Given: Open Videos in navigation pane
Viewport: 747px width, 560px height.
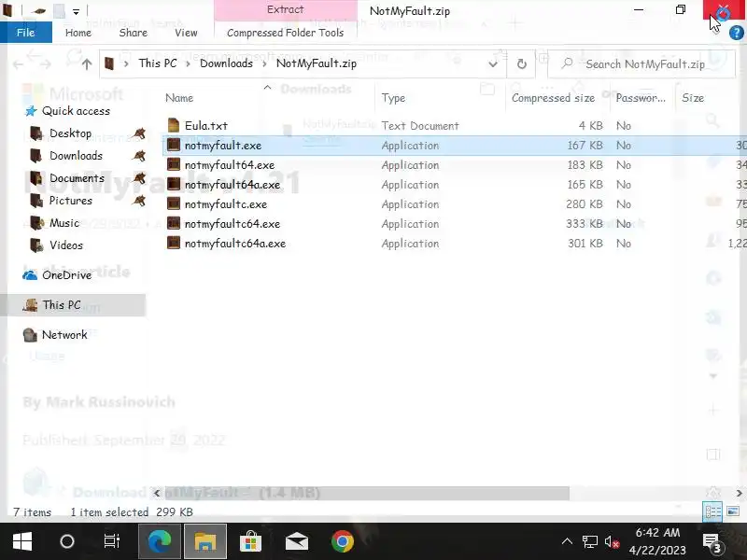Looking at the screenshot, I should click(x=66, y=245).
